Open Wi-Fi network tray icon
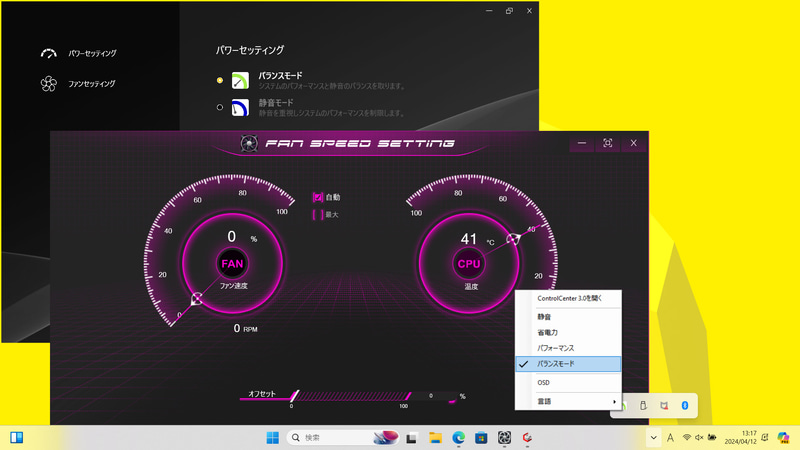The image size is (800, 450). 687,437
